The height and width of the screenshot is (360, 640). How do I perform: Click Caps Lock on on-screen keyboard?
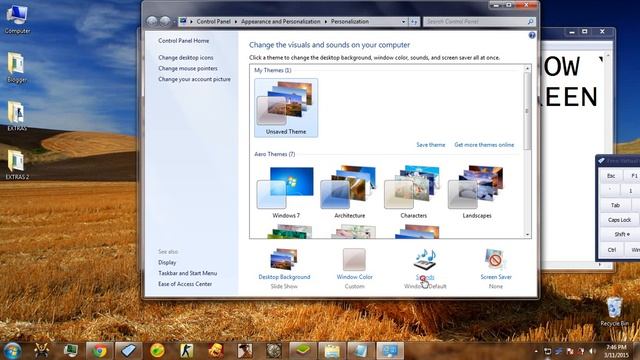(619, 220)
